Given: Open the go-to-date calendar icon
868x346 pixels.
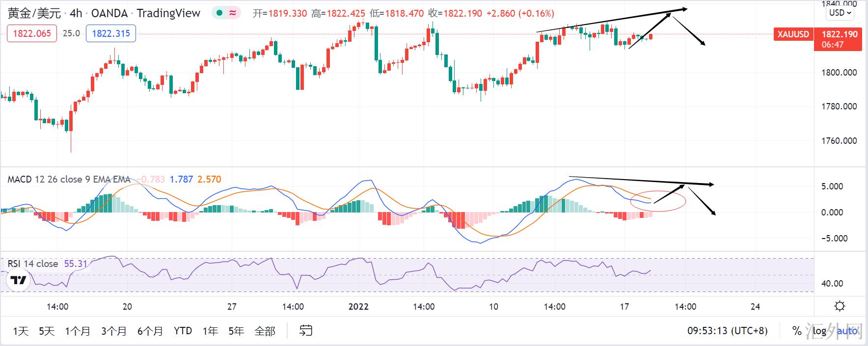Looking at the screenshot, I should [306, 331].
